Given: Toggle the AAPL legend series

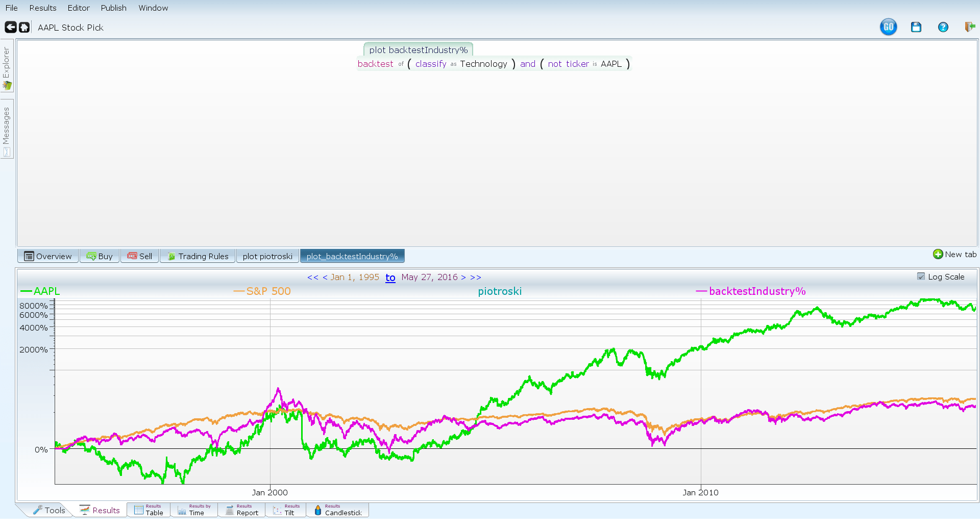Looking at the screenshot, I should pos(40,291).
